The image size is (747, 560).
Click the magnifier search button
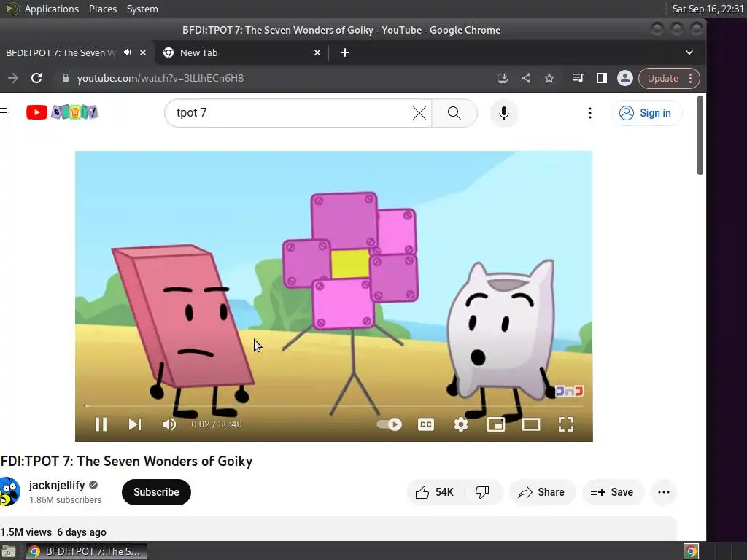point(454,113)
